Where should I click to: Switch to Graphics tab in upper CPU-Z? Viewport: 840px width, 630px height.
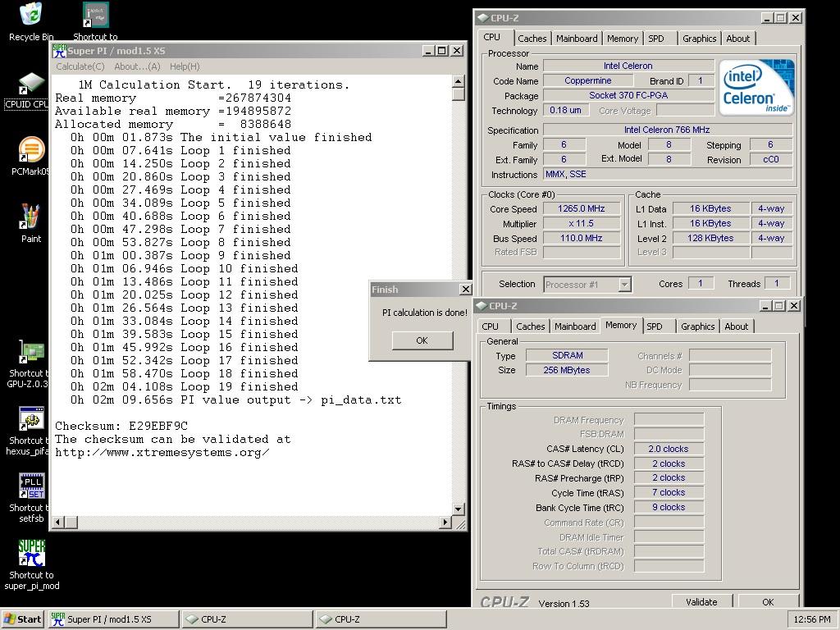click(699, 39)
